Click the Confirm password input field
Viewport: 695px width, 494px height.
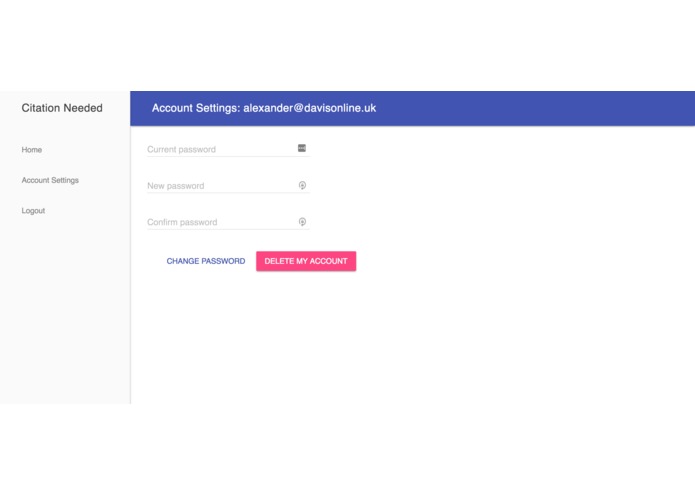coord(228,222)
